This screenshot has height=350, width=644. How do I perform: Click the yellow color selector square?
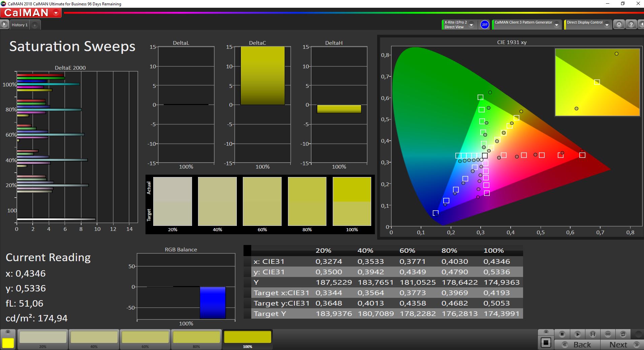8,343
